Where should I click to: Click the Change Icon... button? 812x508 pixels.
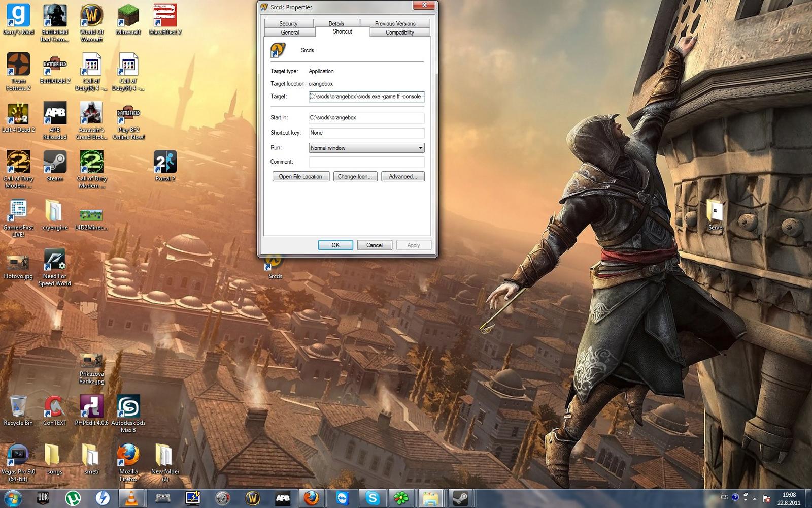[x=355, y=177]
